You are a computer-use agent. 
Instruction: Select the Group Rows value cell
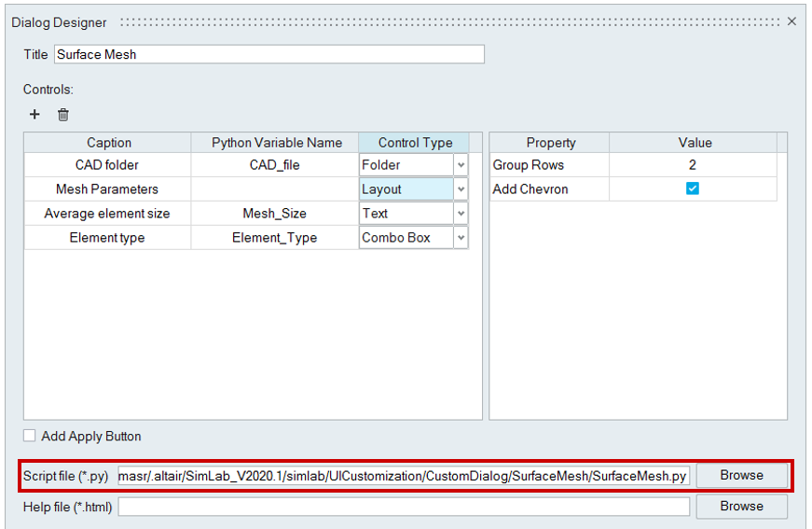(x=692, y=165)
